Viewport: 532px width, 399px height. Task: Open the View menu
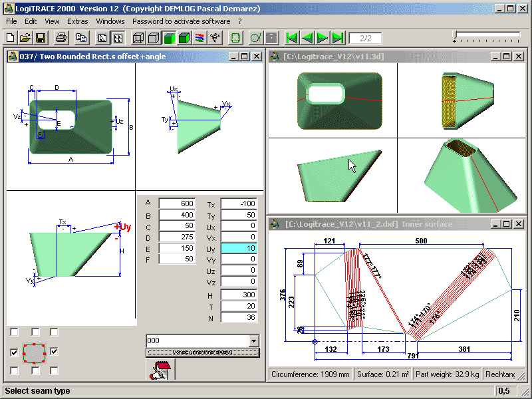(x=52, y=21)
